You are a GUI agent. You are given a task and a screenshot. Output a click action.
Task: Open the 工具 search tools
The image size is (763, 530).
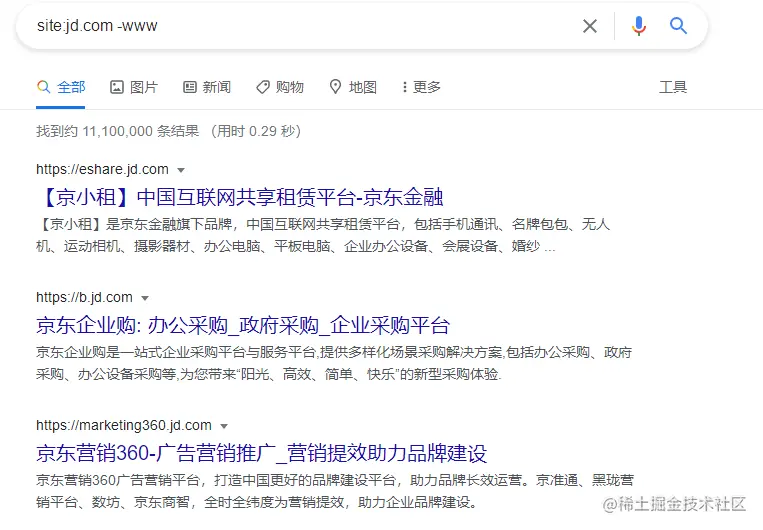pyautogui.click(x=673, y=87)
